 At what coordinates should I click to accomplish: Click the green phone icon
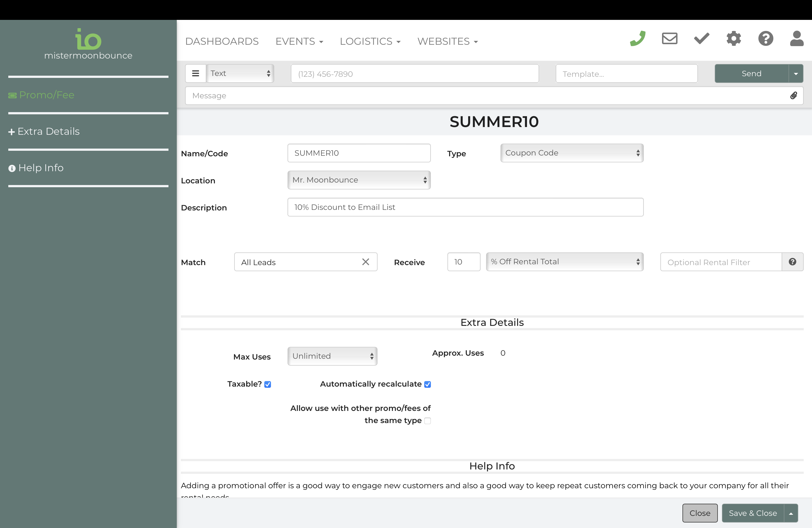637,39
